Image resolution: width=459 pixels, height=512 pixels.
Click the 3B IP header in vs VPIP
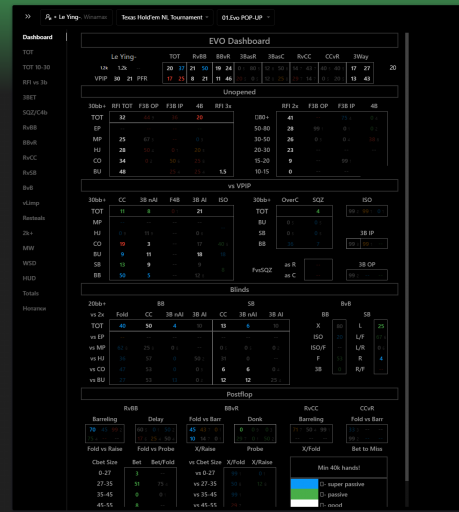367,233
